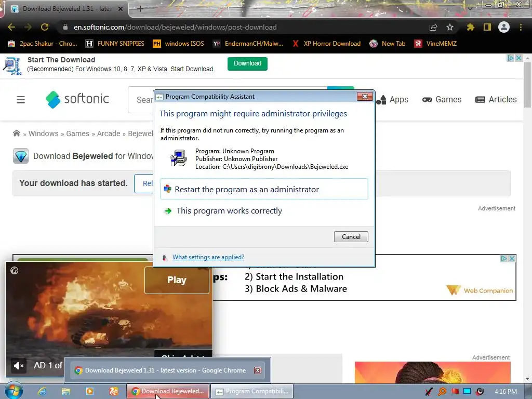
Task: Go to Arcade breadcrumb link
Action: pos(109,134)
